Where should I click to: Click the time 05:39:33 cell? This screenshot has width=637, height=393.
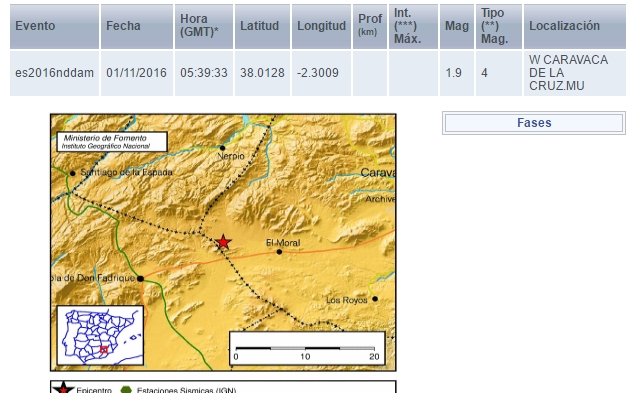(x=204, y=73)
